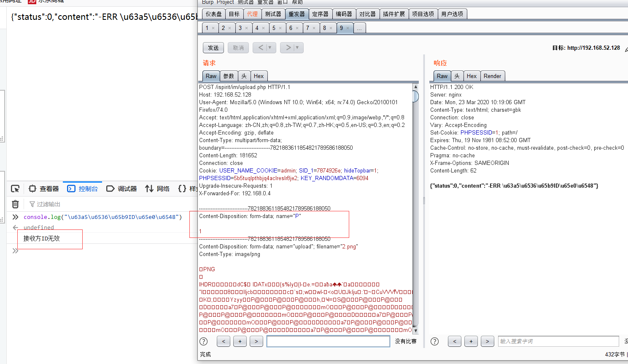628x364 pixels.
Task: Focus the response 输入搜索字词 search field
Action: coord(558,341)
